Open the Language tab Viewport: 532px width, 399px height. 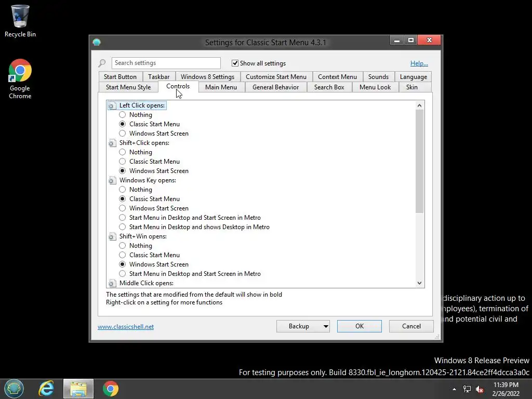pyautogui.click(x=413, y=77)
